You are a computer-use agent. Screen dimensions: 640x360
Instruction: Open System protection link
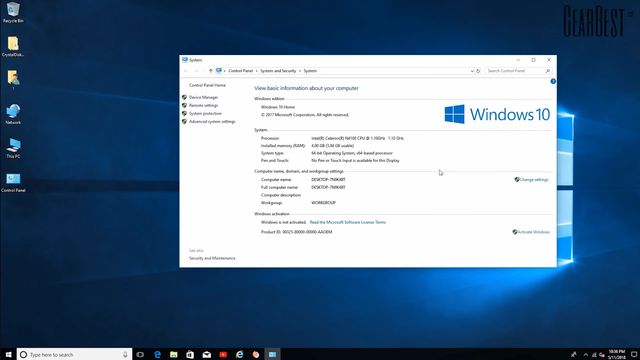click(205, 113)
